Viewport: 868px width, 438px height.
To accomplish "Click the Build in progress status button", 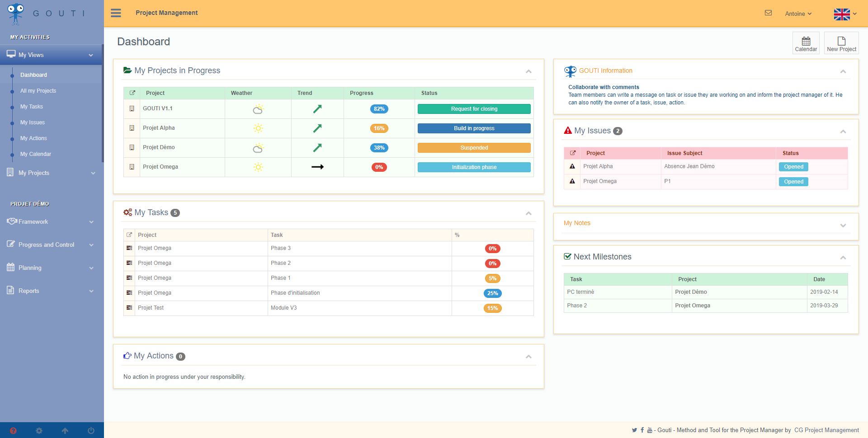I will 474,128.
